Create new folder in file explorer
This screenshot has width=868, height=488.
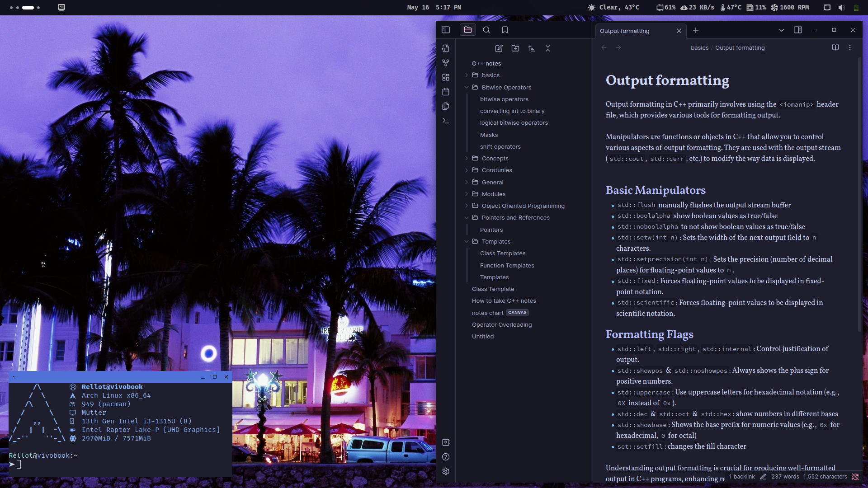pos(515,48)
